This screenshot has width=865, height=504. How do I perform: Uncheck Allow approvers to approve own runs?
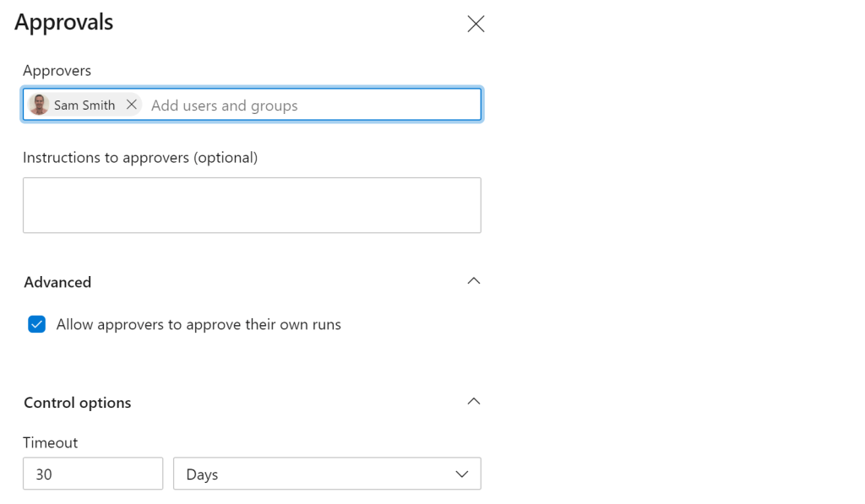pyautogui.click(x=36, y=324)
